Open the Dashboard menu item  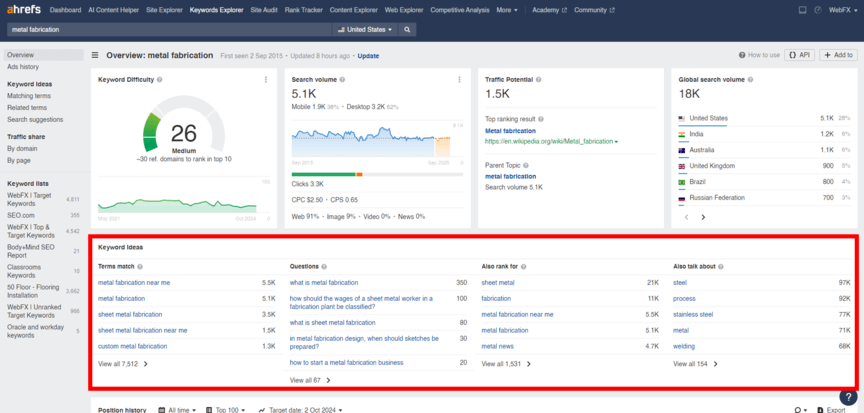[66, 10]
